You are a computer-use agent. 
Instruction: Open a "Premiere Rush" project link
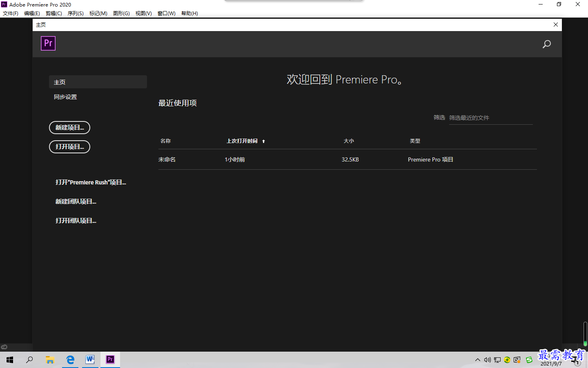(x=91, y=182)
